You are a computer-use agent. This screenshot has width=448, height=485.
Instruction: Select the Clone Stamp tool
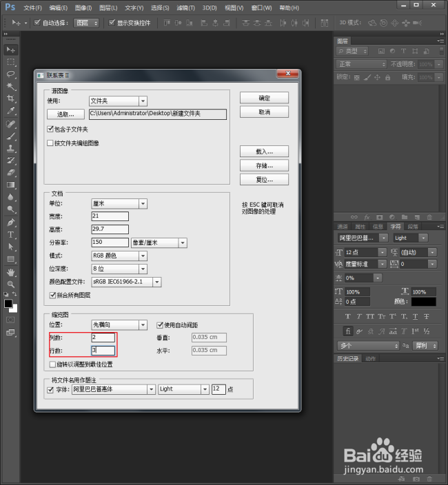[11, 149]
